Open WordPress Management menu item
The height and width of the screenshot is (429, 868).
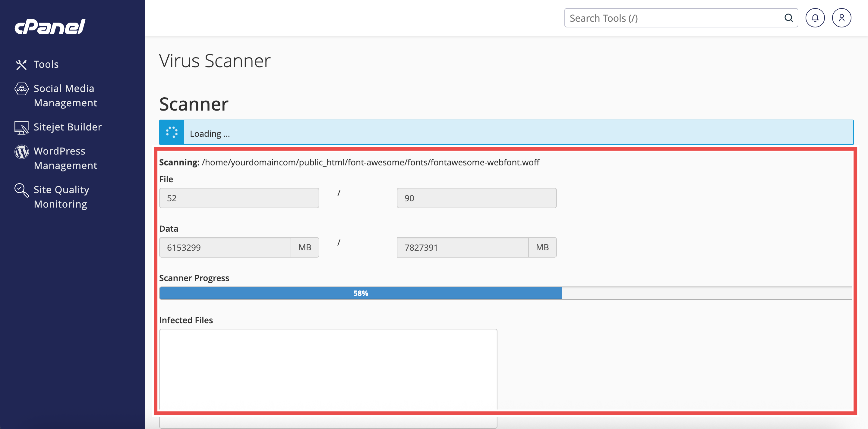point(65,158)
